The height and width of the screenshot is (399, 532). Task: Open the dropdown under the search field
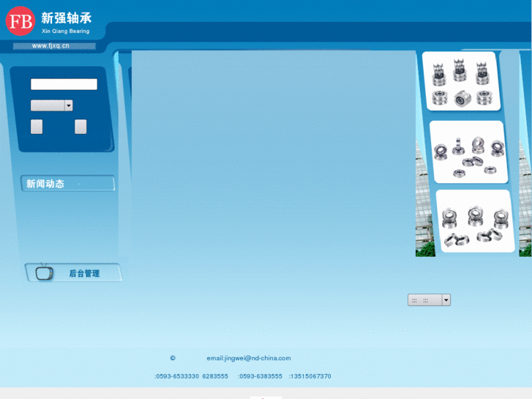click(51, 105)
